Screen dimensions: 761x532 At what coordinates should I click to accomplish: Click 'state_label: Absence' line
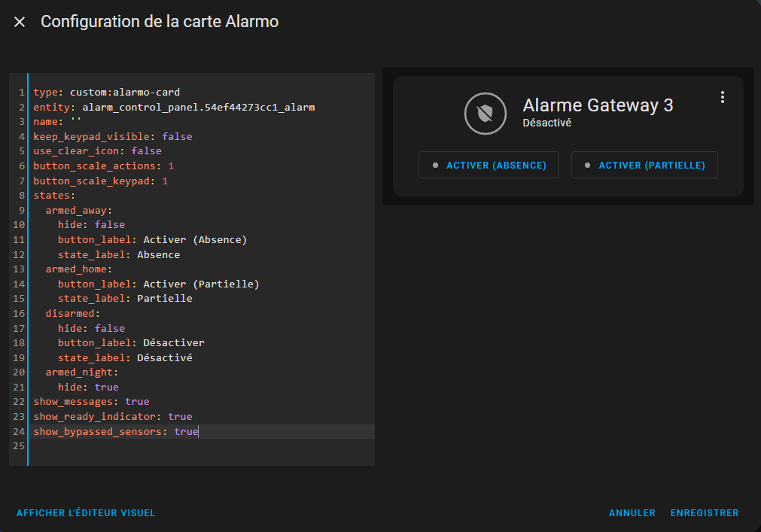(119, 254)
